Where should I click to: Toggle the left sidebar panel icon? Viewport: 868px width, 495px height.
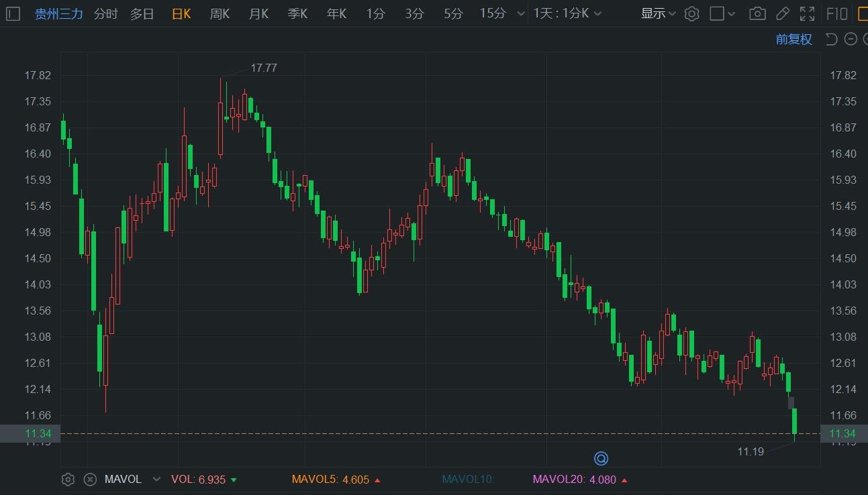pyautogui.click(x=13, y=13)
